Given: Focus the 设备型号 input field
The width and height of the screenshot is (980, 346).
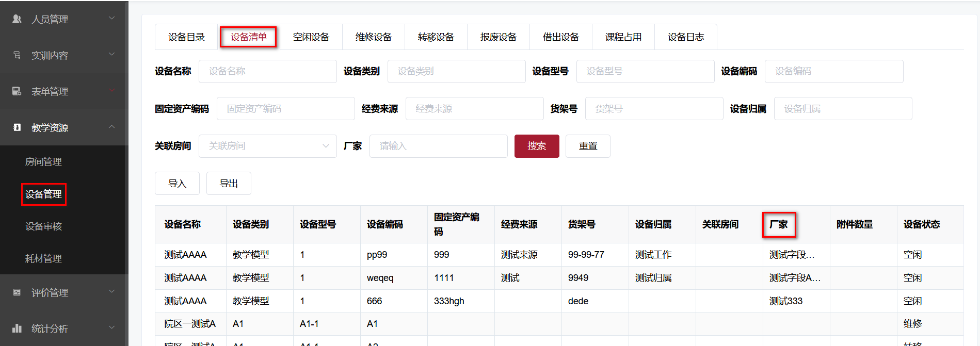Looking at the screenshot, I should click(645, 71).
